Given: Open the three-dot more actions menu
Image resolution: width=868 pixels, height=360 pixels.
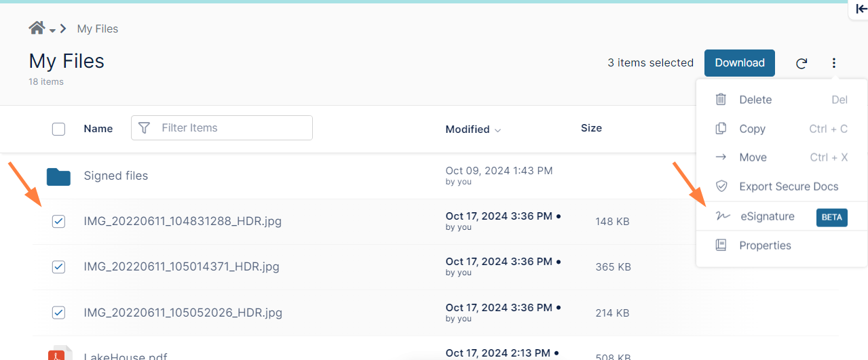Looking at the screenshot, I should click(x=834, y=63).
